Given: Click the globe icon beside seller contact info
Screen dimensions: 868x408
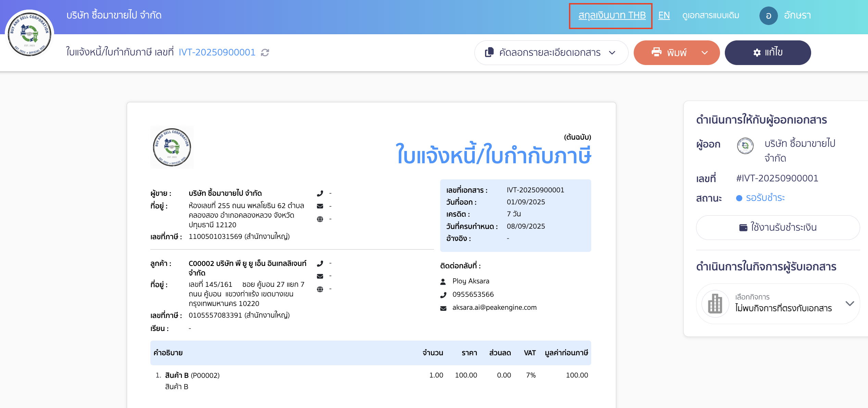Looking at the screenshot, I should click(321, 219).
